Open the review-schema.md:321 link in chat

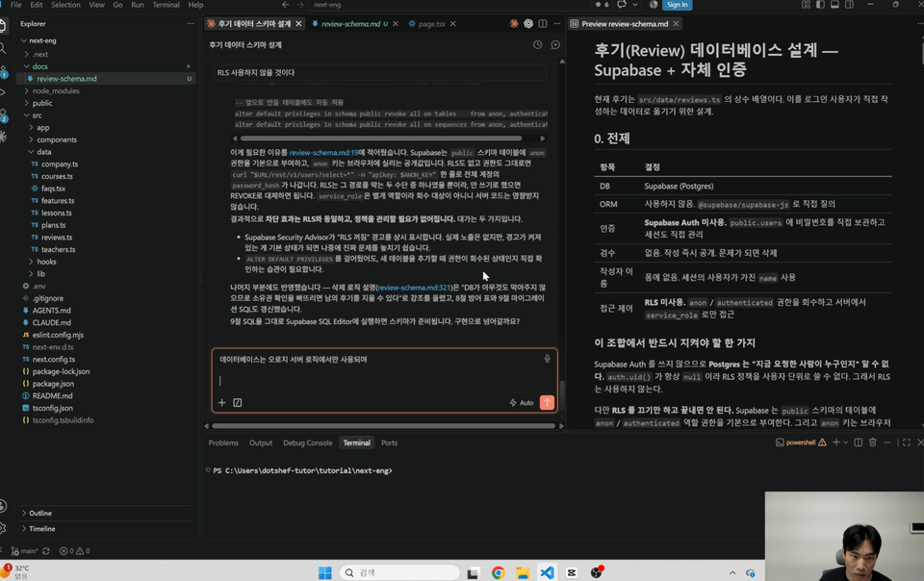413,288
